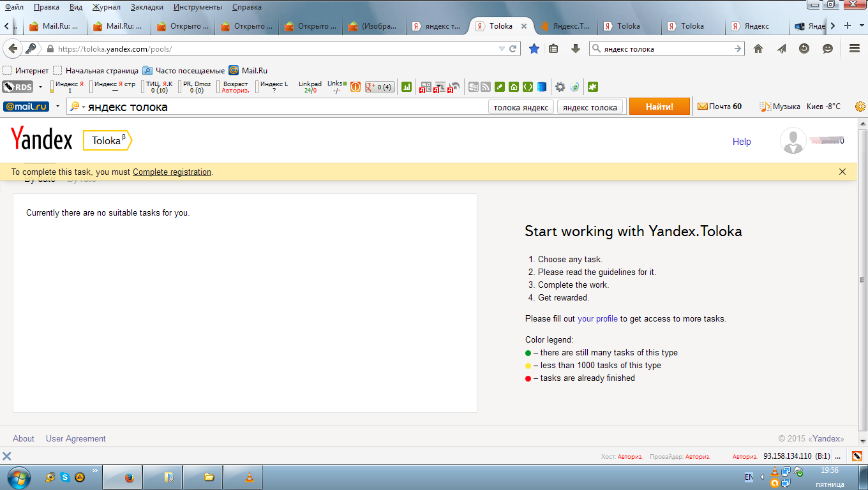Expand the RDS button dropdown arrow

click(x=41, y=87)
